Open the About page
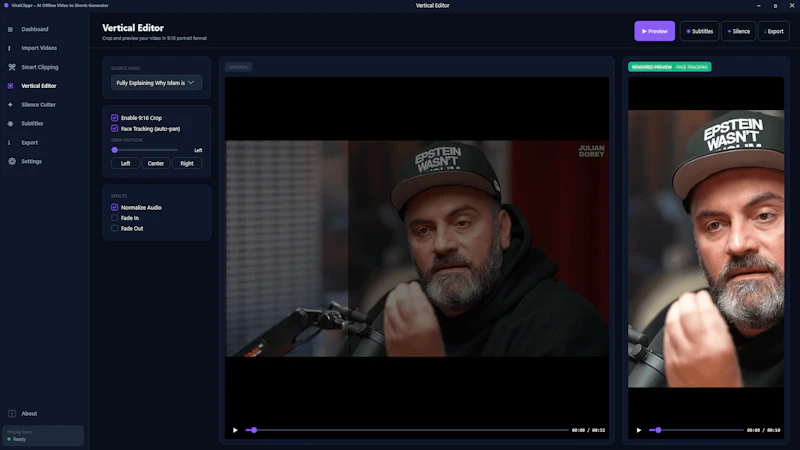Image resolution: width=800 pixels, height=450 pixels. point(29,413)
